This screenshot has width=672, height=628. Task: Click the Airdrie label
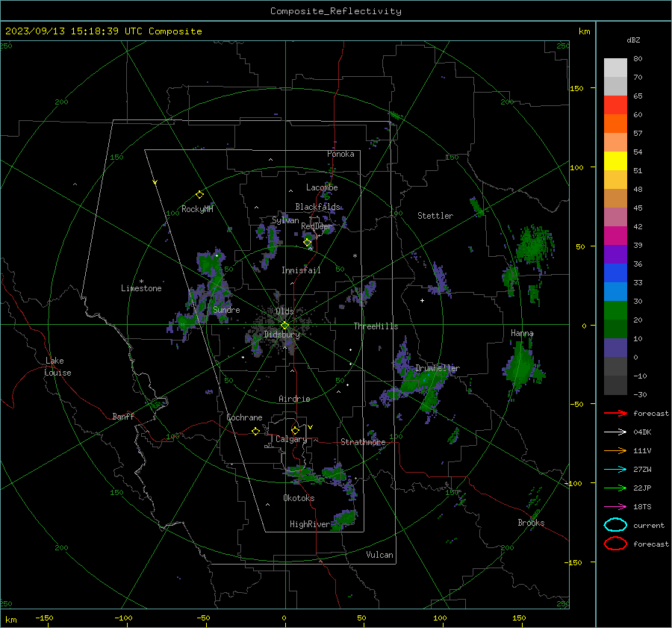click(x=294, y=399)
